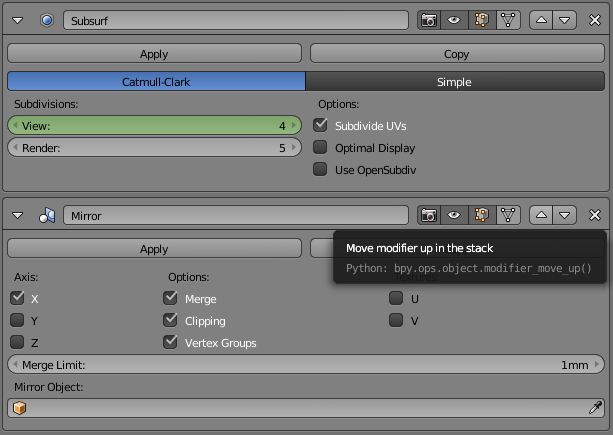Decrease View subdivisions with left arrow
Viewport: 613px width, 435px height.
tap(15, 125)
